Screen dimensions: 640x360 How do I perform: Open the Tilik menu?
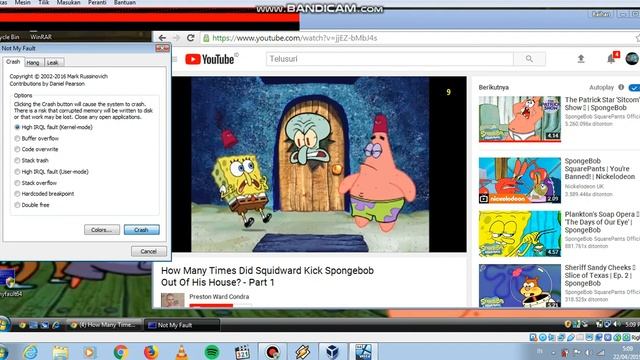[44, 2]
